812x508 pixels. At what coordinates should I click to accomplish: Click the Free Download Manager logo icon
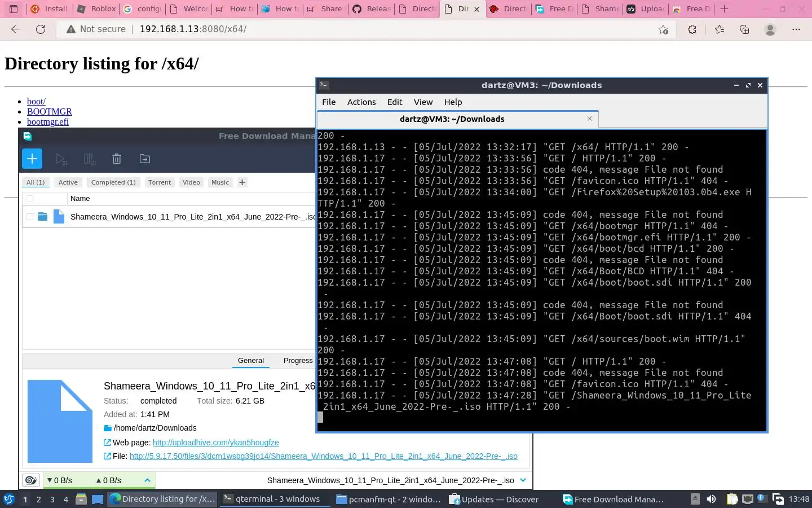(28, 136)
